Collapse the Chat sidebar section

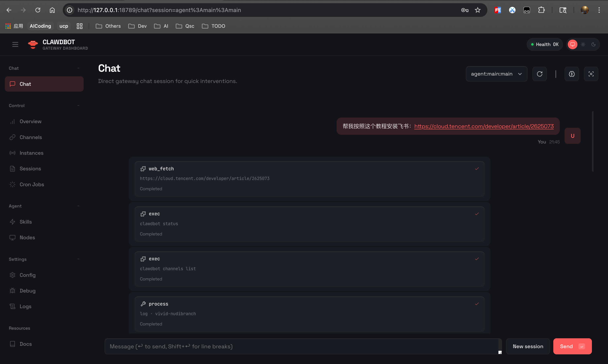point(78,68)
